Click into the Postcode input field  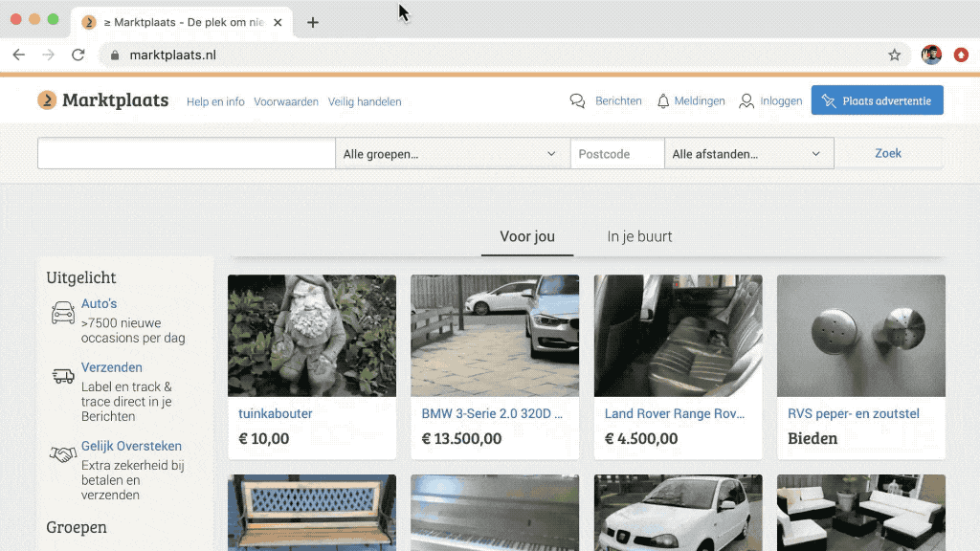tap(617, 154)
